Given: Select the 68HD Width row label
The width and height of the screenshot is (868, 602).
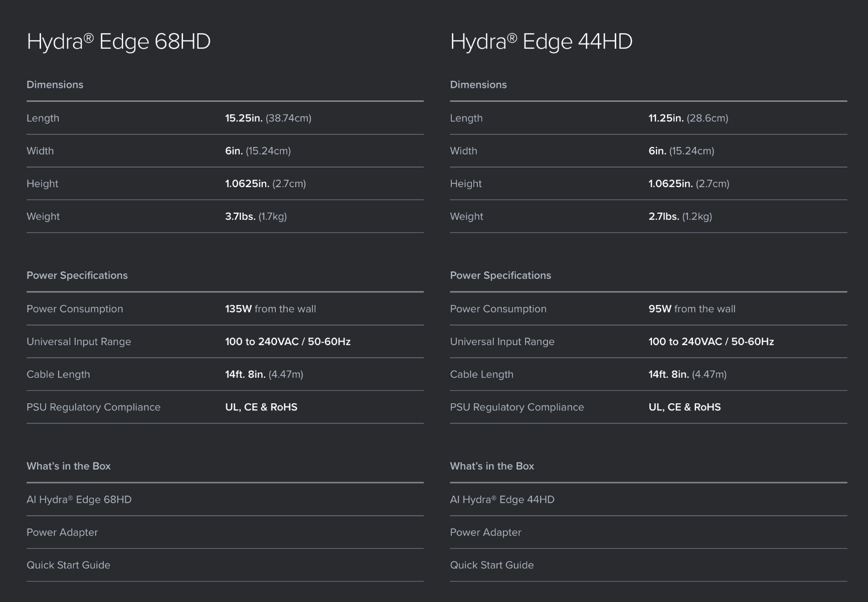Looking at the screenshot, I should click(40, 151).
